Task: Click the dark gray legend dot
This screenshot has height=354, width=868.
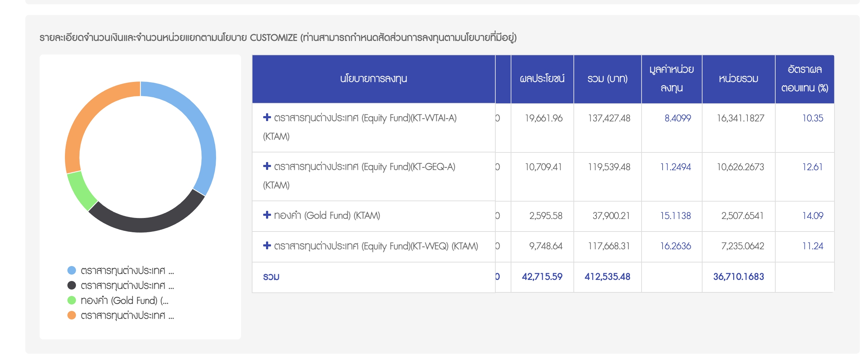Action: click(x=72, y=286)
